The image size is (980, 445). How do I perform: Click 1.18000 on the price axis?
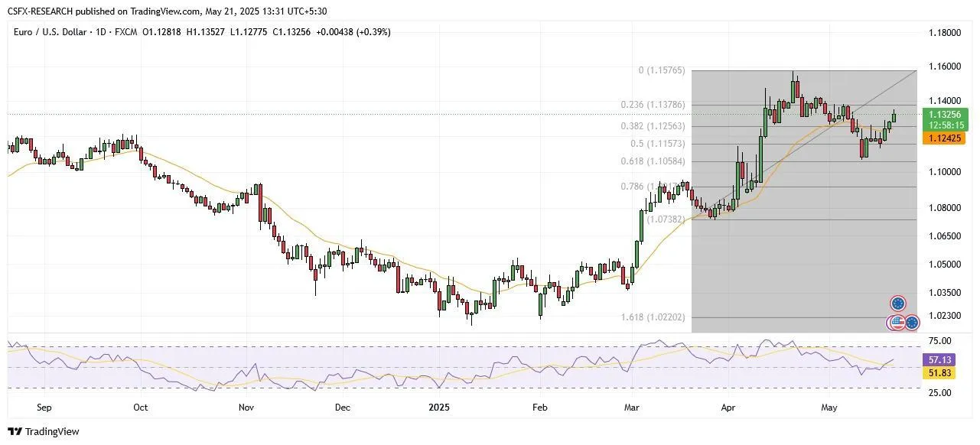click(x=944, y=33)
